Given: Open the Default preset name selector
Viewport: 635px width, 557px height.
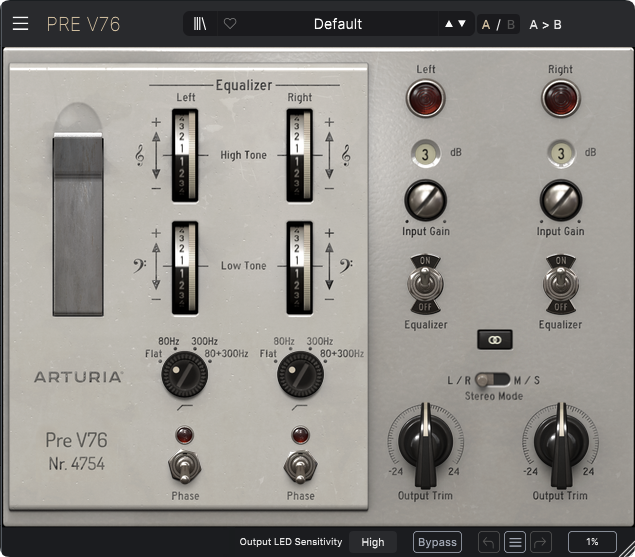Looking at the screenshot, I should click(338, 24).
